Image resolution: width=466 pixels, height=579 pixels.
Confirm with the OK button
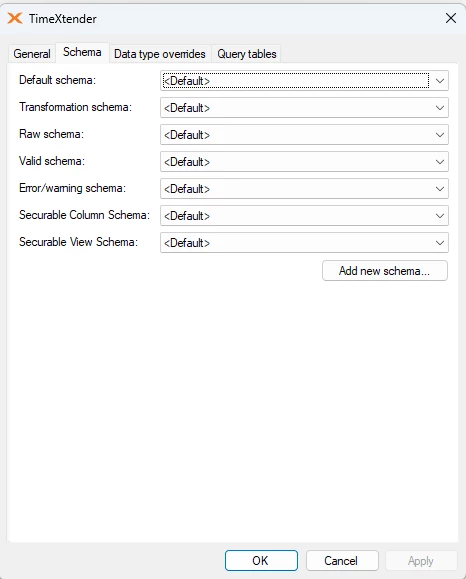tap(261, 561)
